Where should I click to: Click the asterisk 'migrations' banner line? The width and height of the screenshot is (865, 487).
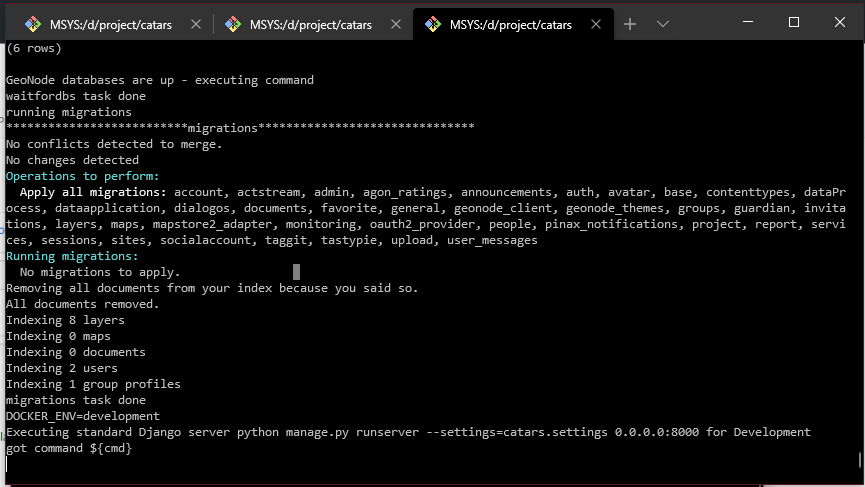240,128
